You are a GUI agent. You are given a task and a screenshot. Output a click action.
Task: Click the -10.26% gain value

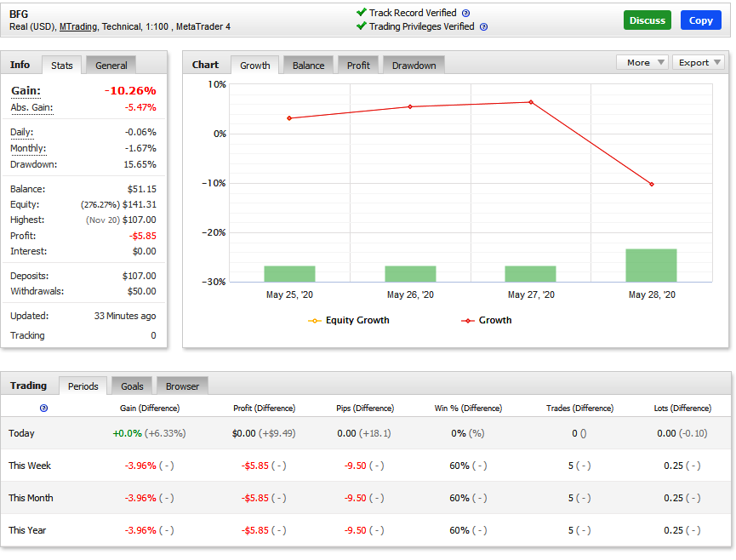130,90
